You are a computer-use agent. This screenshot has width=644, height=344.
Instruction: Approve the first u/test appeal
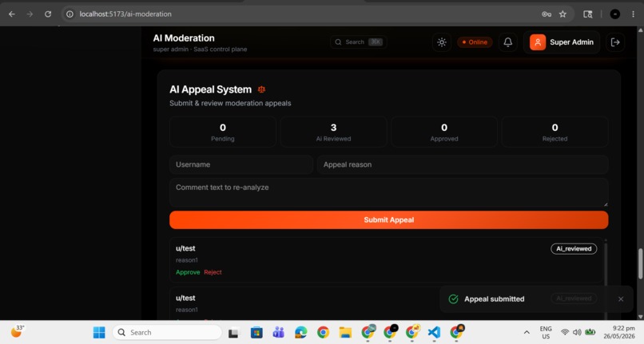click(x=188, y=272)
